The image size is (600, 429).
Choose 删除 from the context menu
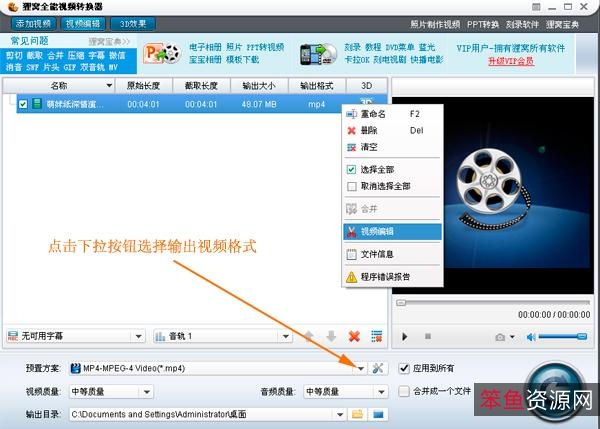pos(393,130)
